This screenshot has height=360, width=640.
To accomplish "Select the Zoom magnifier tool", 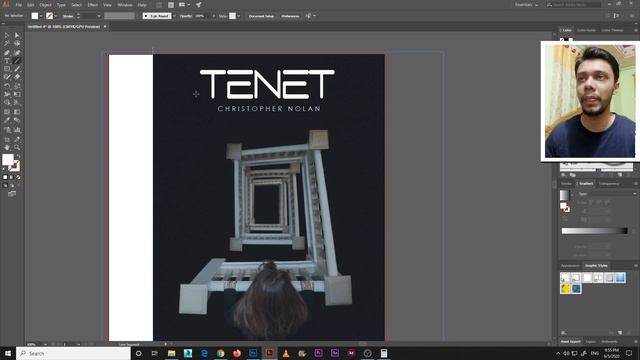I will pos(17,147).
